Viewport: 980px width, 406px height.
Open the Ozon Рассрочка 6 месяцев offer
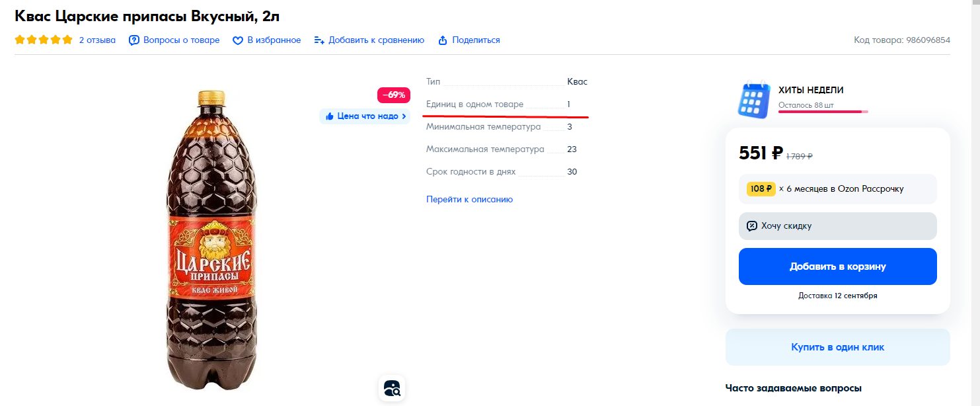pyautogui.click(x=838, y=189)
